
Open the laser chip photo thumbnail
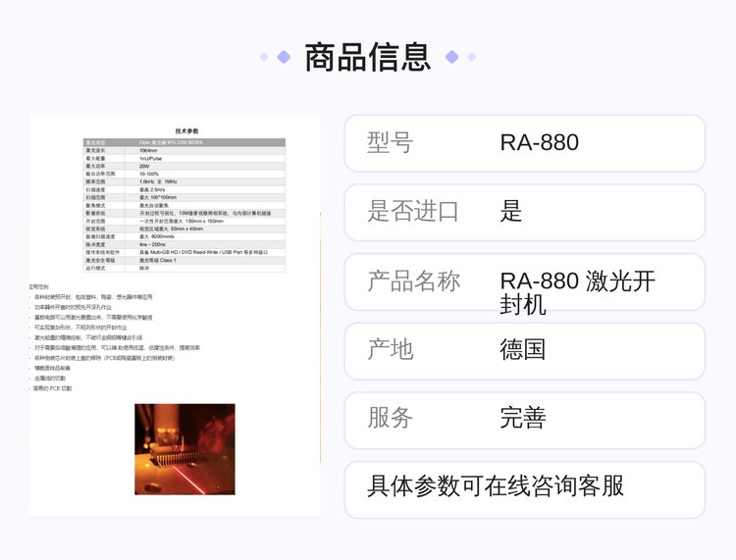(x=184, y=449)
